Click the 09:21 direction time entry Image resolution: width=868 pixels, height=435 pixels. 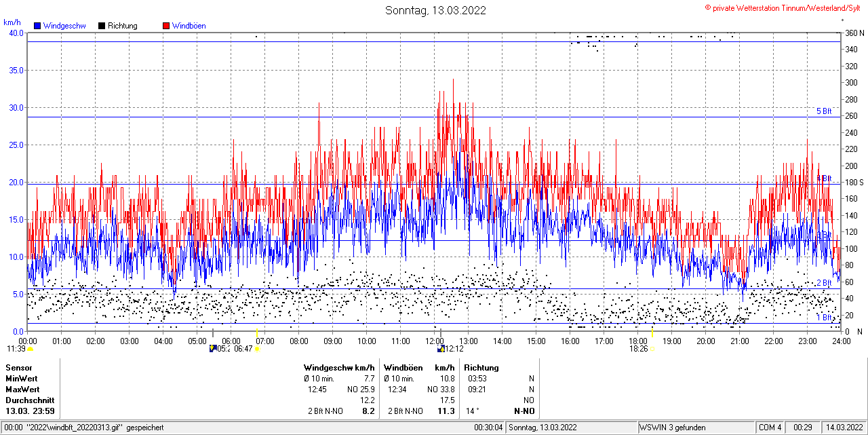477,390
